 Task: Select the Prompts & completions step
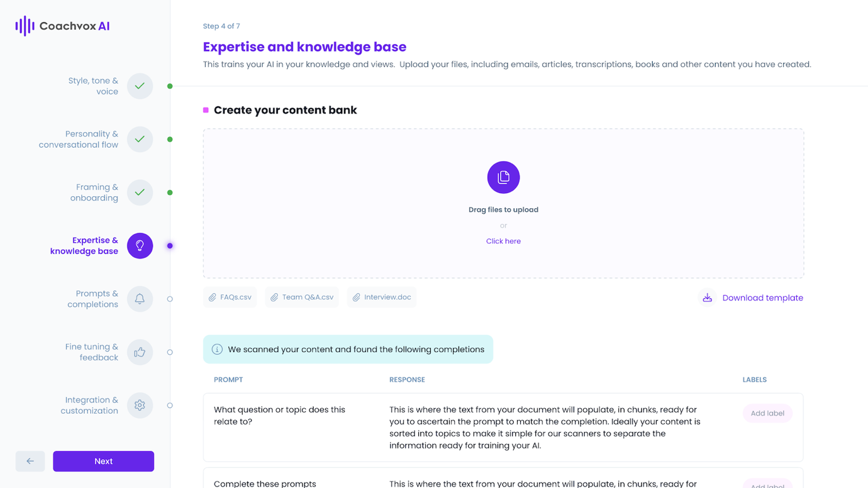click(95, 299)
